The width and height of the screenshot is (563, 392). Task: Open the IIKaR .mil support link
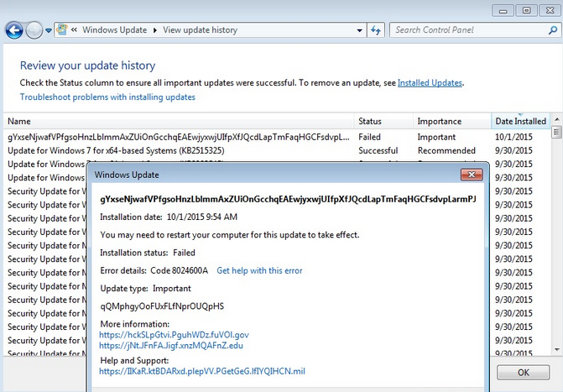[202, 371]
